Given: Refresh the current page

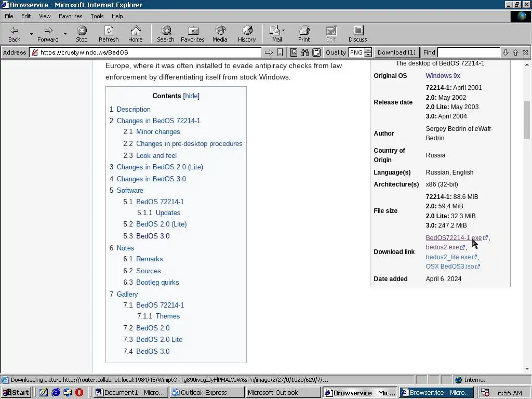Looking at the screenshot, I should [x=109, y=34].
